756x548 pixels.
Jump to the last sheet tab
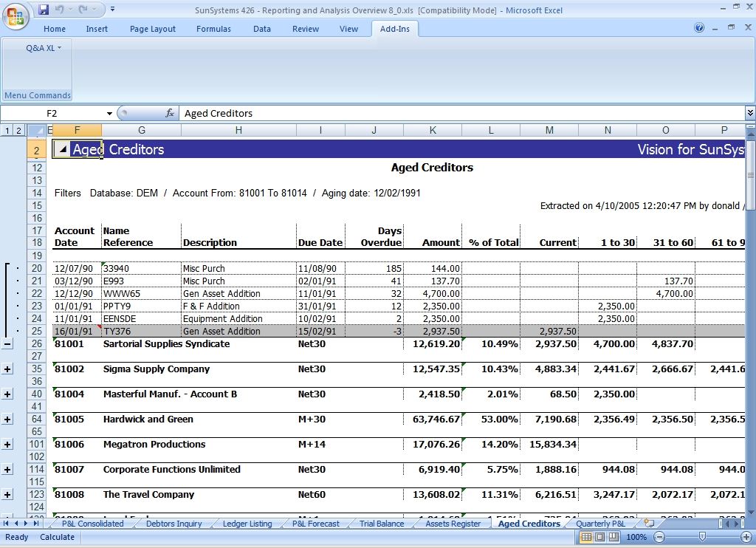pos(35,524)
